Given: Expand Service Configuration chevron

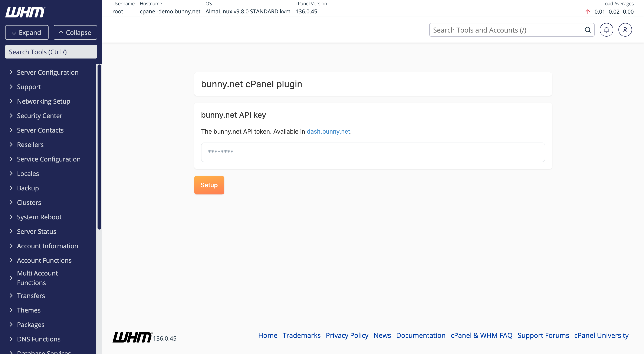Looking at the screenshot, I should (x=11, y=159).
